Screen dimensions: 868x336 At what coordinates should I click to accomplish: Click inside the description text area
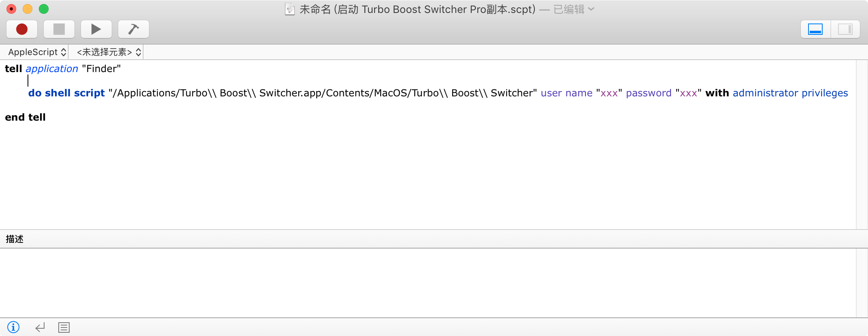click(428, 283)
